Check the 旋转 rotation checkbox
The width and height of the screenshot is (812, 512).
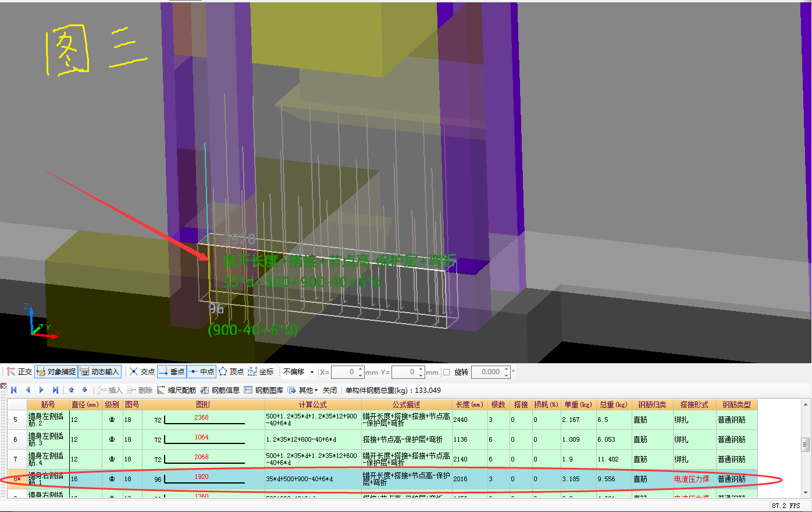click(x=447, y=373)
